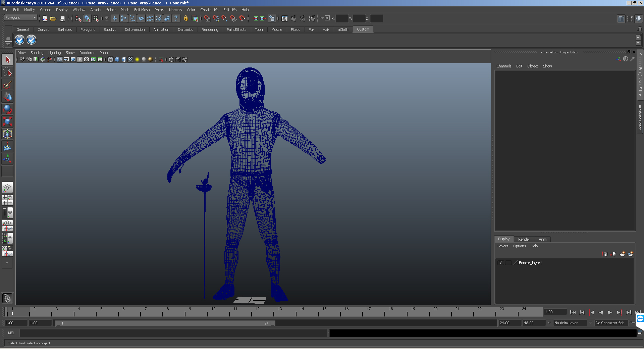The width and height of the screenshot is (644, 349).
Task: Click the viewport Select camera icon
Action: tap(22, 59)
